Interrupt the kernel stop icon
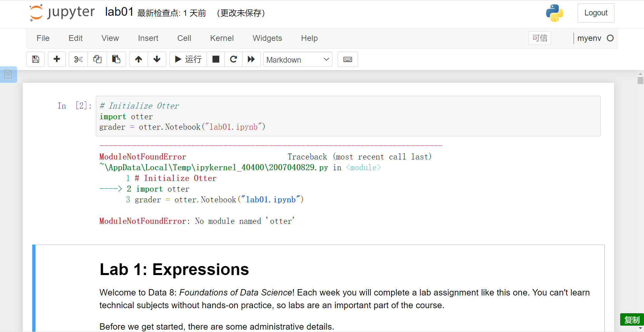 tap(216, 59)
